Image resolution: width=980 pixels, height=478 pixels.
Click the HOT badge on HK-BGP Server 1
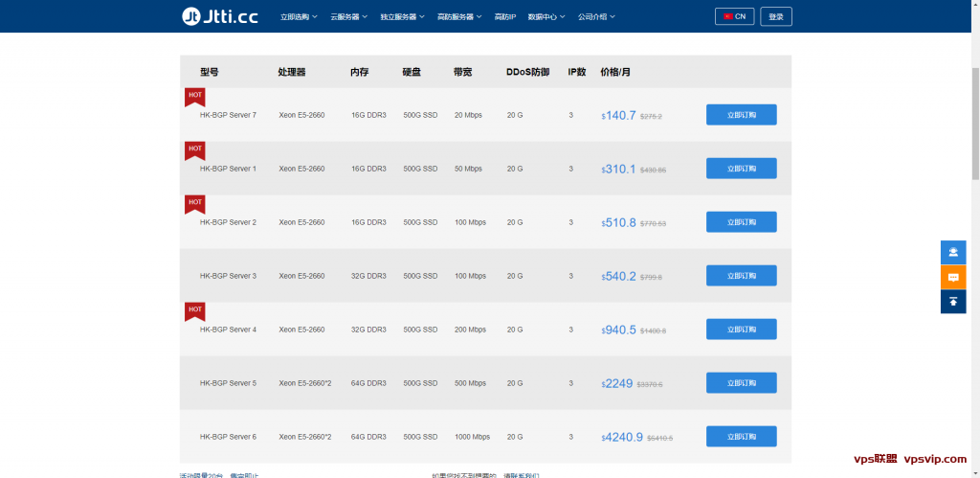pyautogui.click(x=194, y=149)
